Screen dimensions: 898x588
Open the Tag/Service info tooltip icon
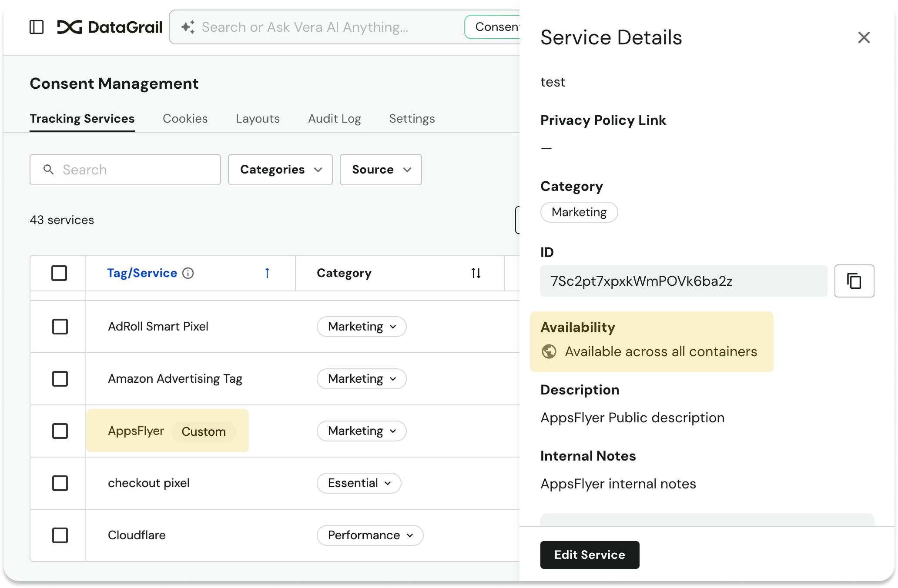tap(188, 273)
